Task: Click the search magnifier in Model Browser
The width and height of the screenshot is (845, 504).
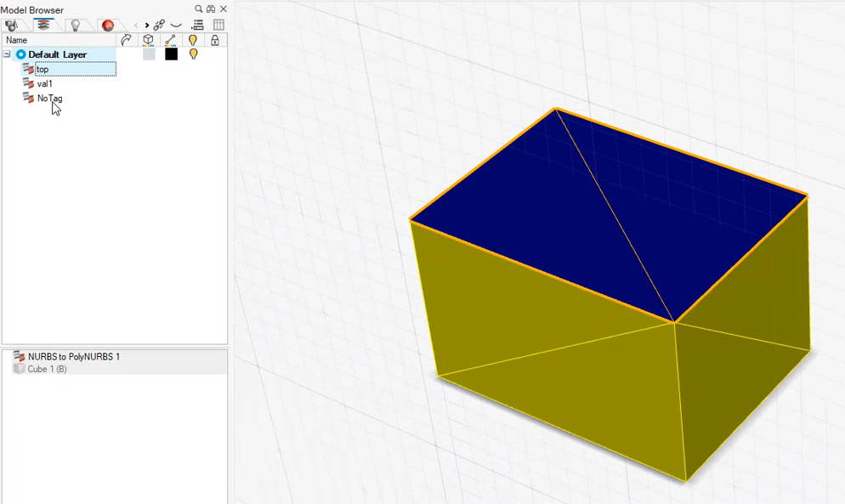Action: click(199, 9)
